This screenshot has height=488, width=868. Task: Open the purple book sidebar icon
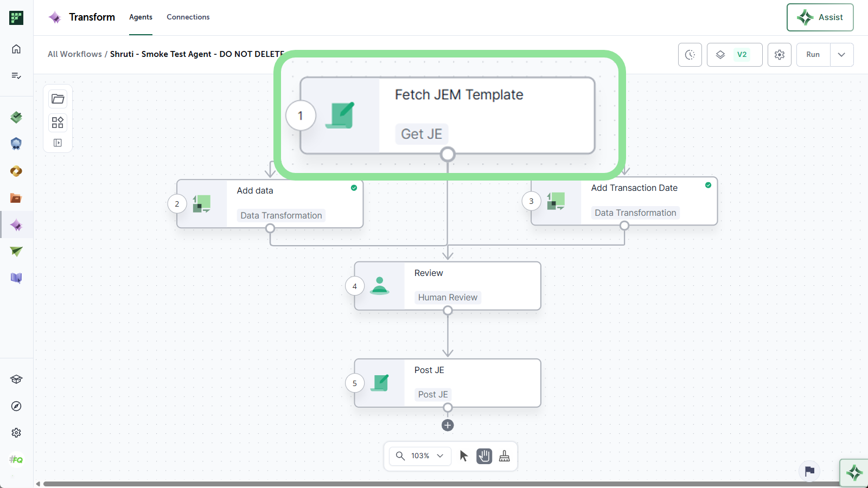point(16,278)
